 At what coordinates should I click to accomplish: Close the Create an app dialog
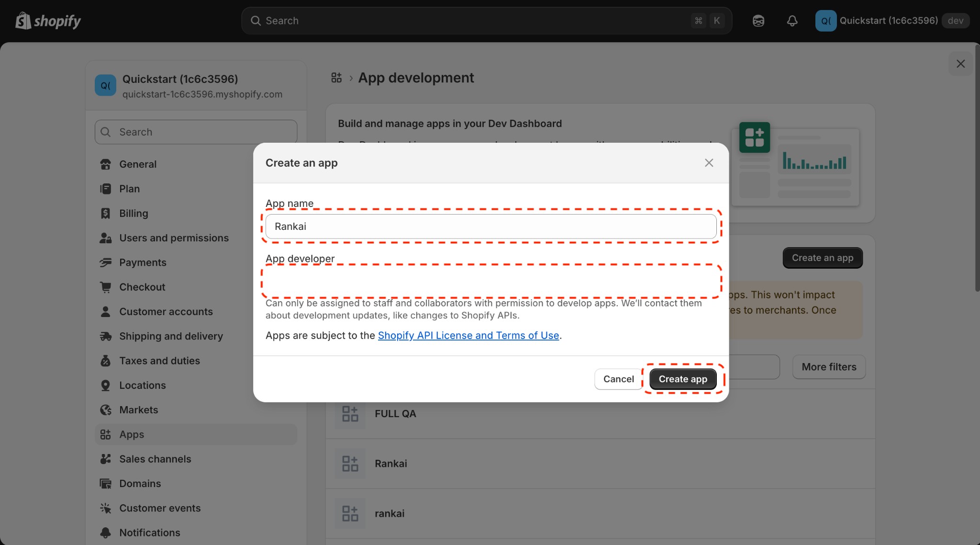709,163
